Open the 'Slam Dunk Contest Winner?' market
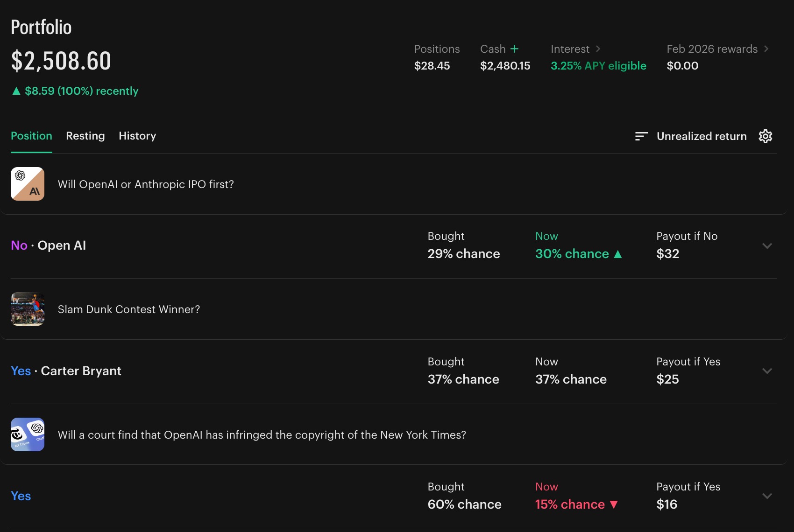 pos(129,309)
